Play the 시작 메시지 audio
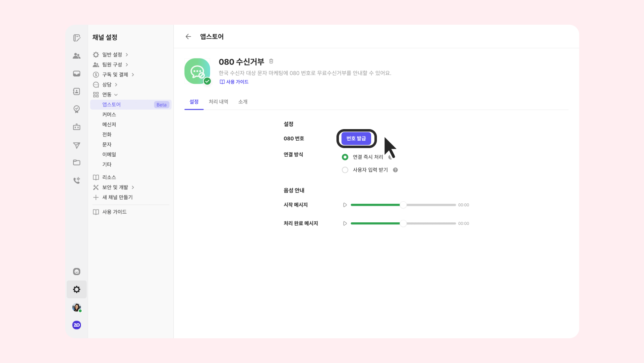The image size is (644, 363). pyautogui.click(x=345, y=205)
